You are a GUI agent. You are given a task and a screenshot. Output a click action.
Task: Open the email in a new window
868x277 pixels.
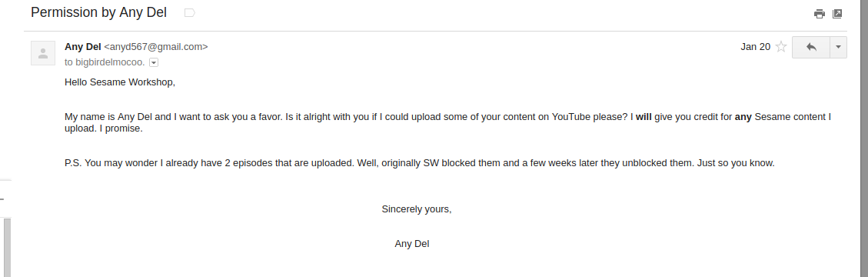pos(837,14)
